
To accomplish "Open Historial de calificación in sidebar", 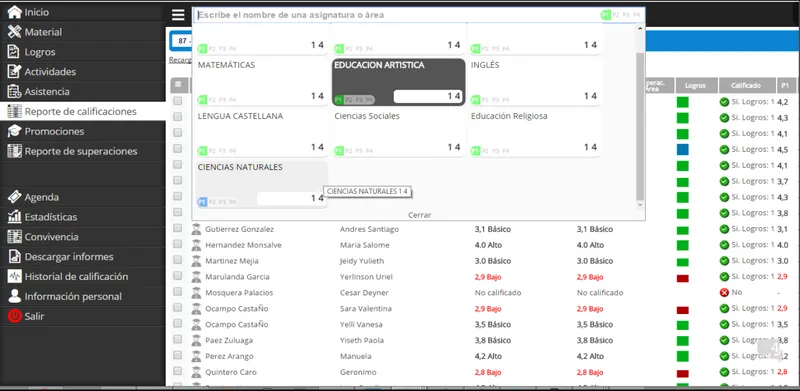I will click(83, 277).
